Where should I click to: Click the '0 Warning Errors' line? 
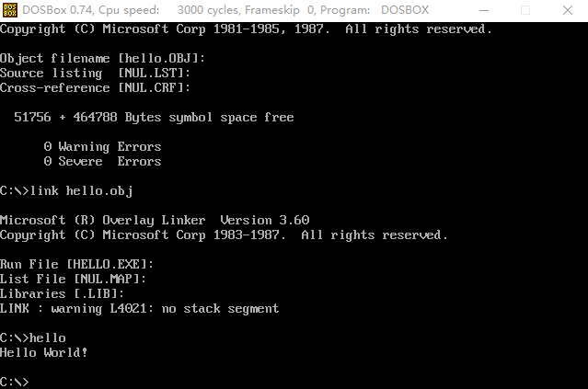(102, 146)
